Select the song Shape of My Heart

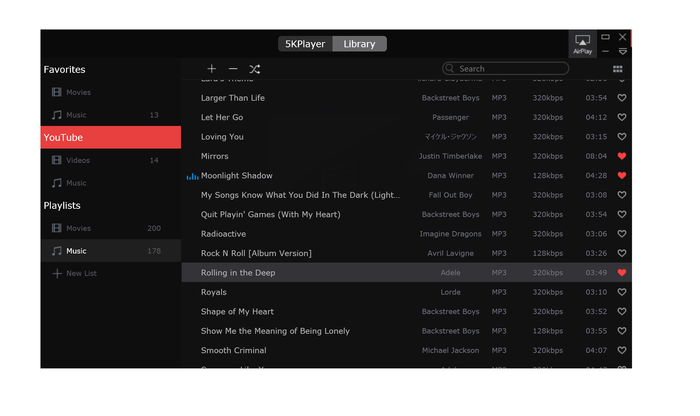pyautogui.click(x=237, y=312)
